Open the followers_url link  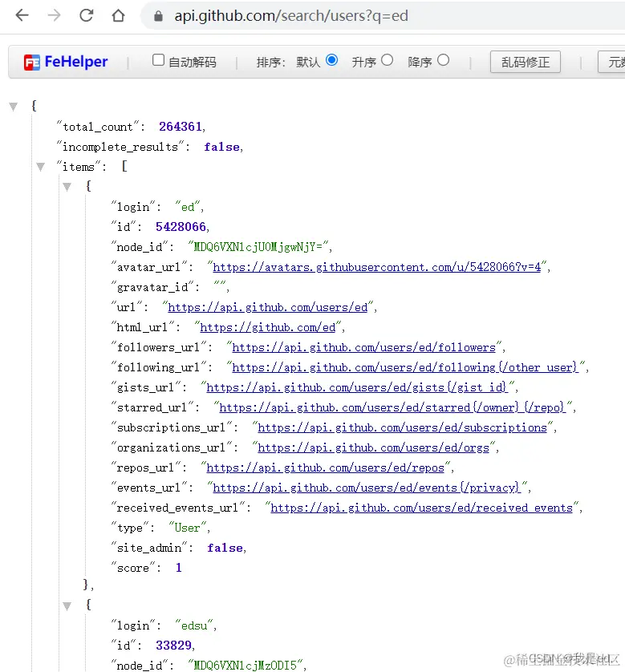click(364, 347)
